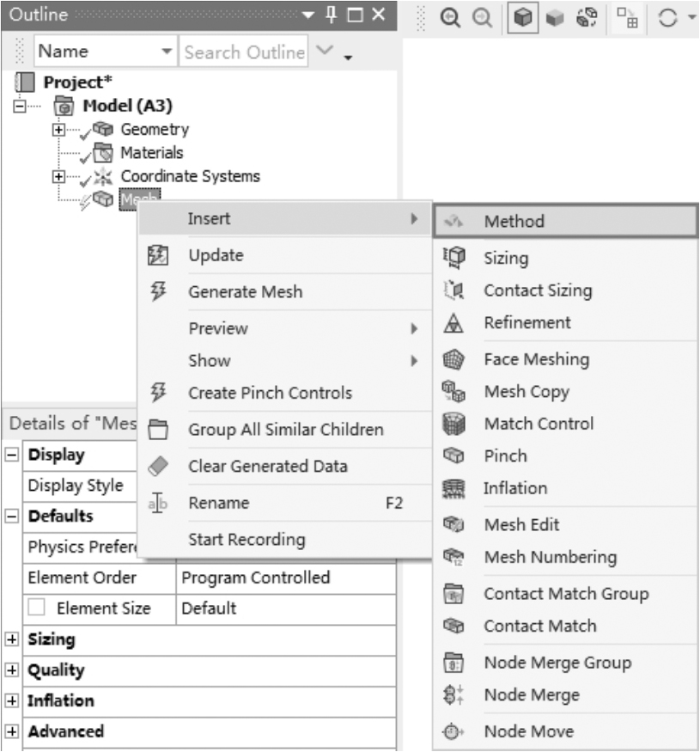Select Method from the Insert submenu

(x=514, y=221)
